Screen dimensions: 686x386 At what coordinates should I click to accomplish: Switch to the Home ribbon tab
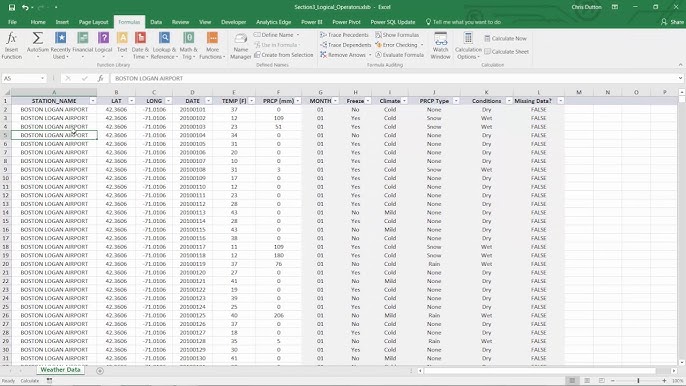tap(38, 22)
